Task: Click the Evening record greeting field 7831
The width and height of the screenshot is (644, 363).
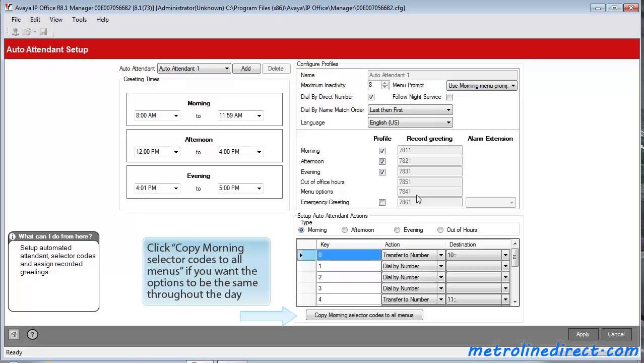Action: [430, 171]
